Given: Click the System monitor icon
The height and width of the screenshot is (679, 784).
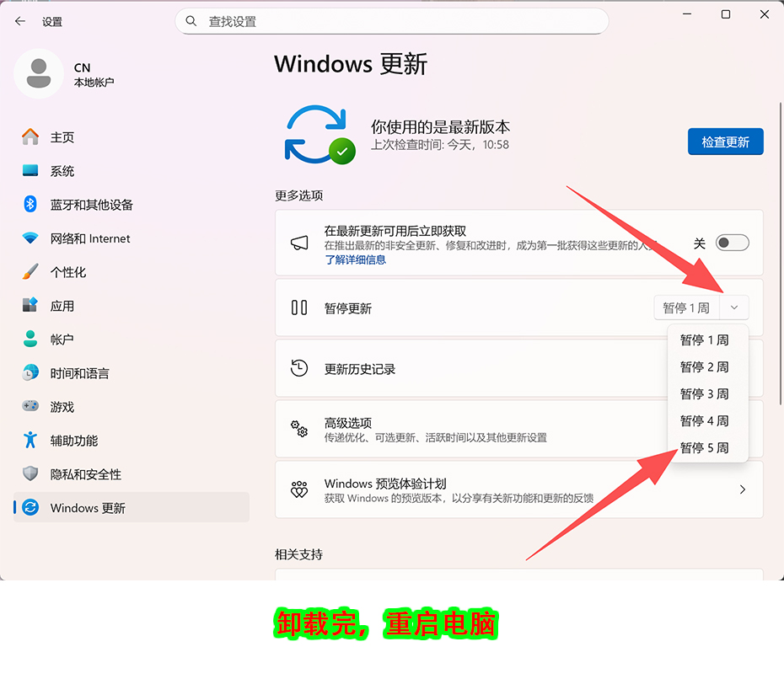Looking at the screenshot, I should [x=30, y=171].
